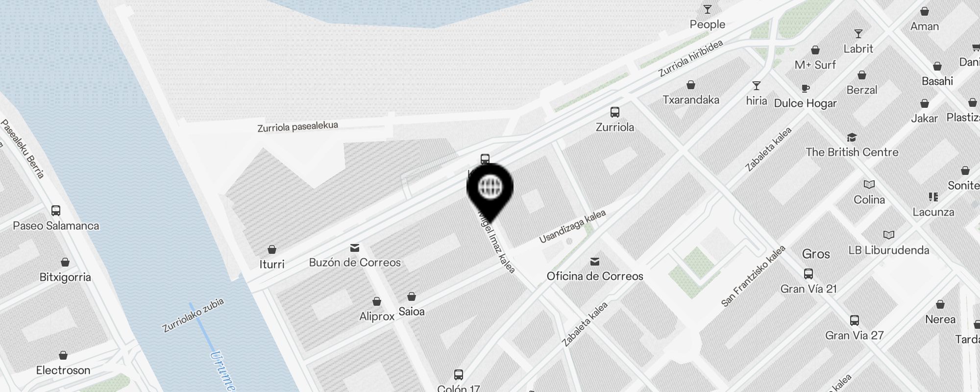Select the Lacunza restaurant icon
The height and width of the screenshot is (392, 980).
[x=933, y=197]
